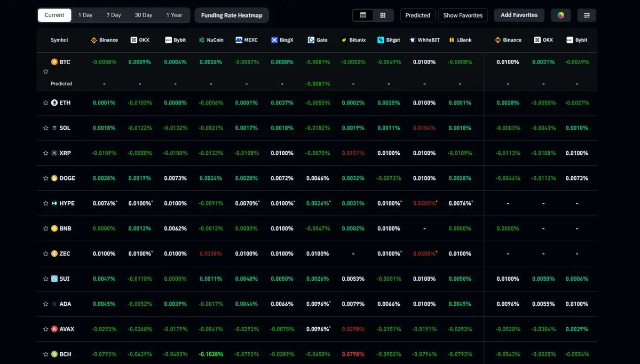
Task: Favorite SUI with its star
Action: click(46, 279)
